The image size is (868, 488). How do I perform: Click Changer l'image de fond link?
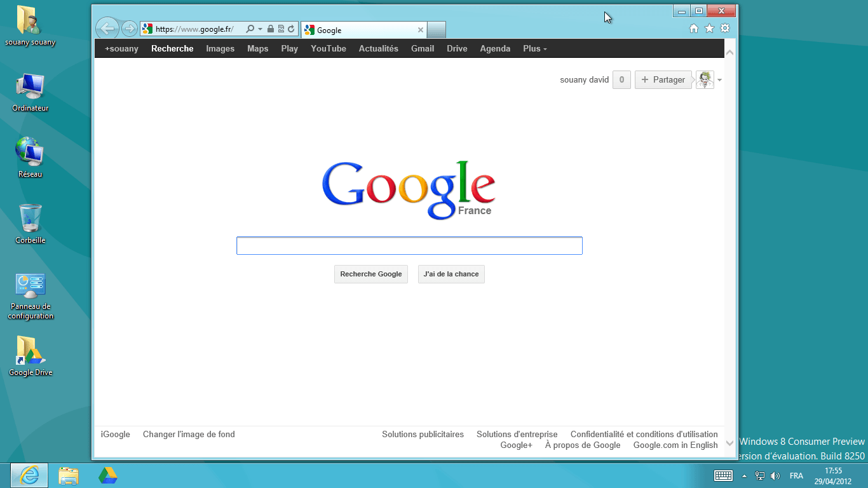pyautogui.click(x=189, y=435)
